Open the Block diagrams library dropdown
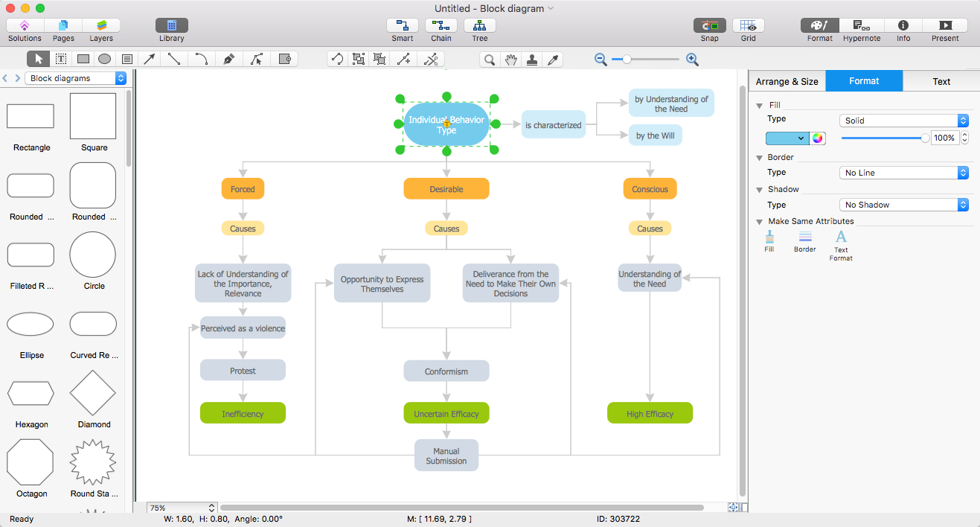The width and height of the screenshot is (980, 527). [x=76, y=78]
